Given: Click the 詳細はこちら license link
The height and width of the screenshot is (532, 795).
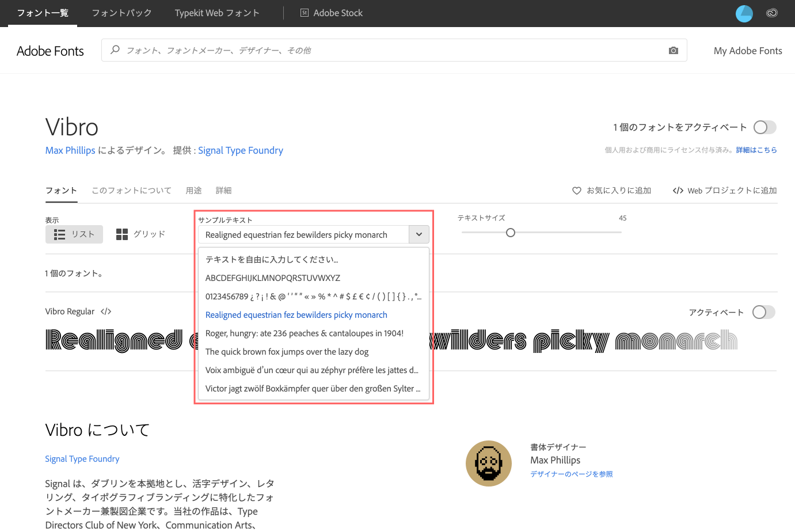Looking at the screenshot, I should [x=756, y=150].
